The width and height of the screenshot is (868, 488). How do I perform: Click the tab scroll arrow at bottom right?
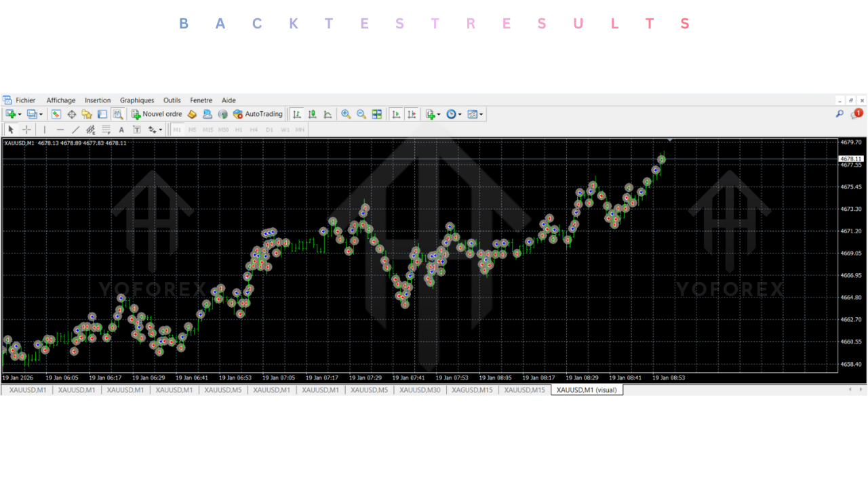(x=859, y=390)
